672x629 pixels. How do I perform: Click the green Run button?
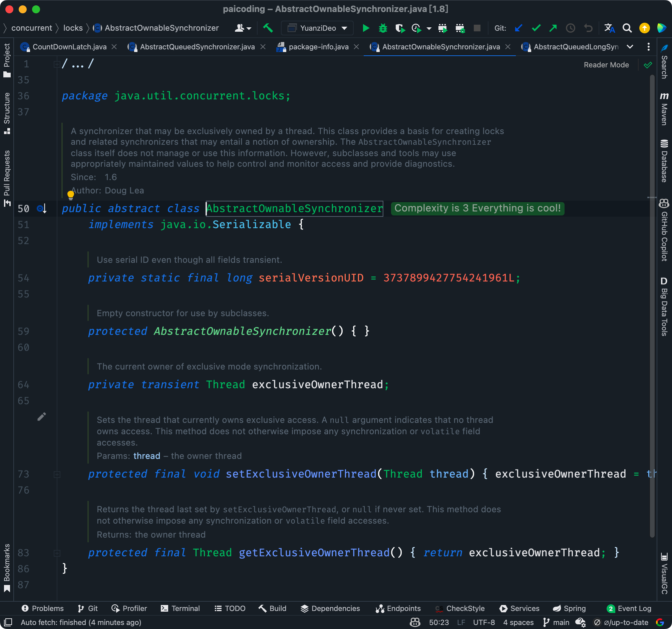[365, 28]
